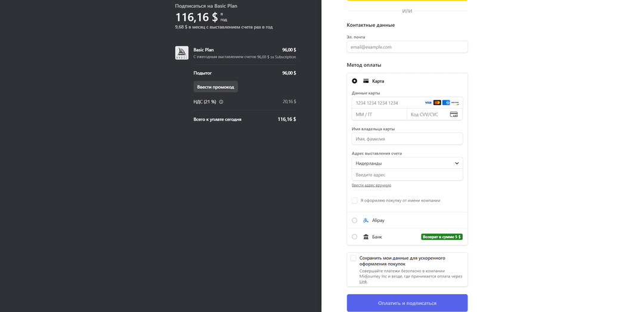Viewport: 644px width, 312px height.
Task: Click the 20,16 $ VAT amount
Action: click(x=289, y=101)
